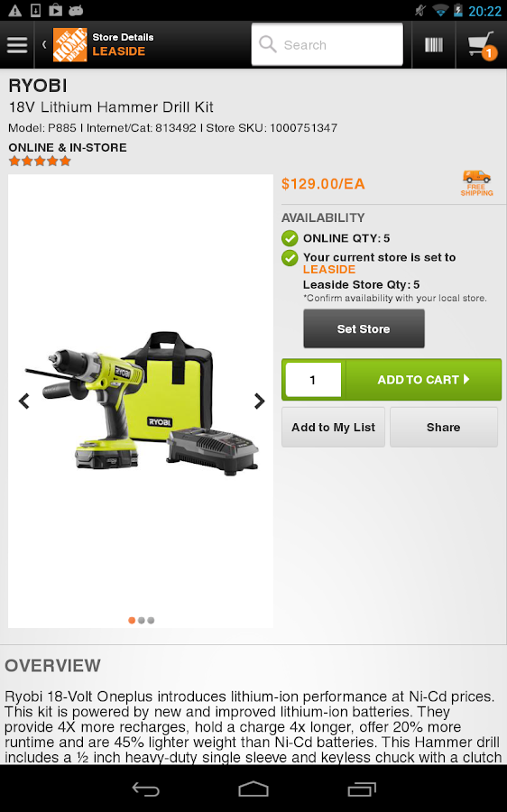Tap the five-star rating

40,161
